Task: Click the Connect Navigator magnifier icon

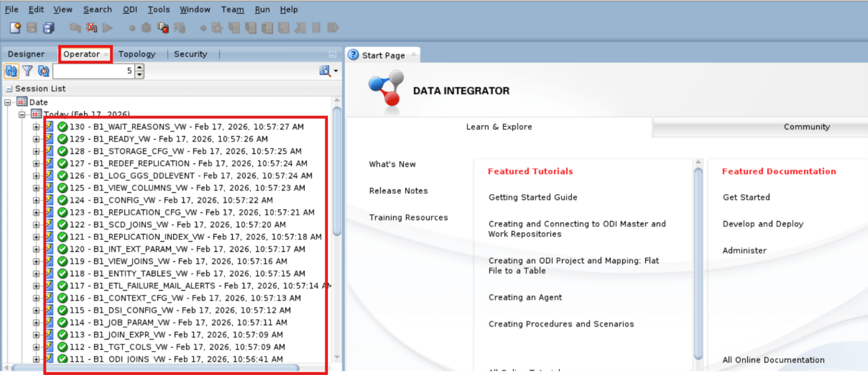Action: [x=325, y=71]
